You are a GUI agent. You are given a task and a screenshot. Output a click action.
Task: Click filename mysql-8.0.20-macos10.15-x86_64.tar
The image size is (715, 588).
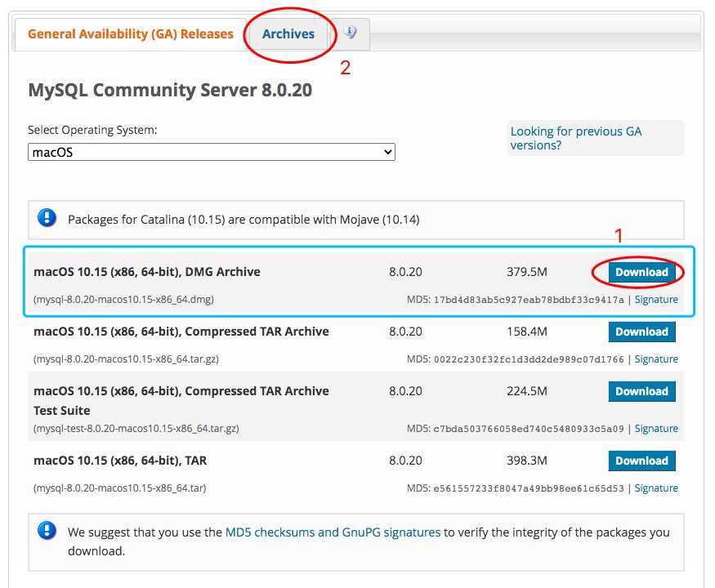(x=119, y=488)
